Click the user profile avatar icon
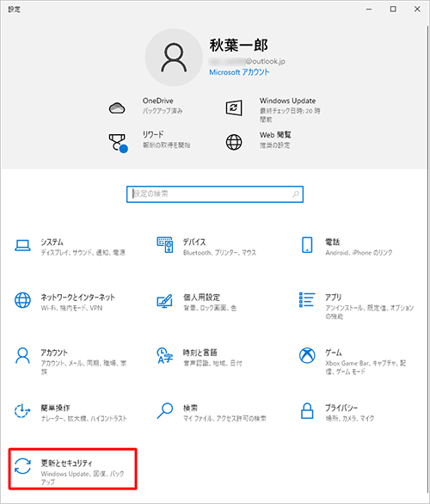430x504 pixels. (x=174, y=58)
